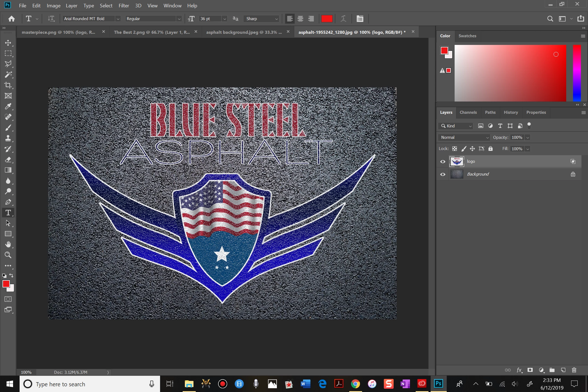
Task: Select the Clone Stamp tool
Action: (x=8, y=138)
